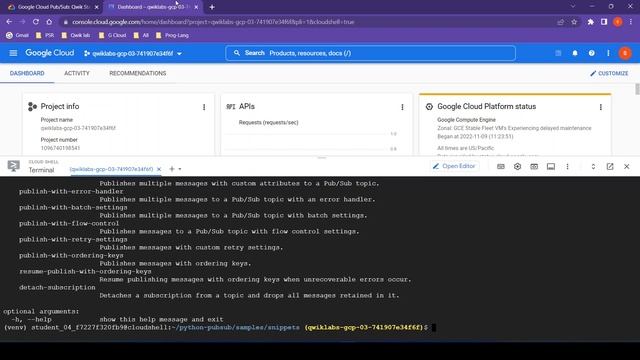The height and width of the screenshot is (360, 640).
Task: Click the terminal command prompt cursor
Action: click(x=434, y=327)
